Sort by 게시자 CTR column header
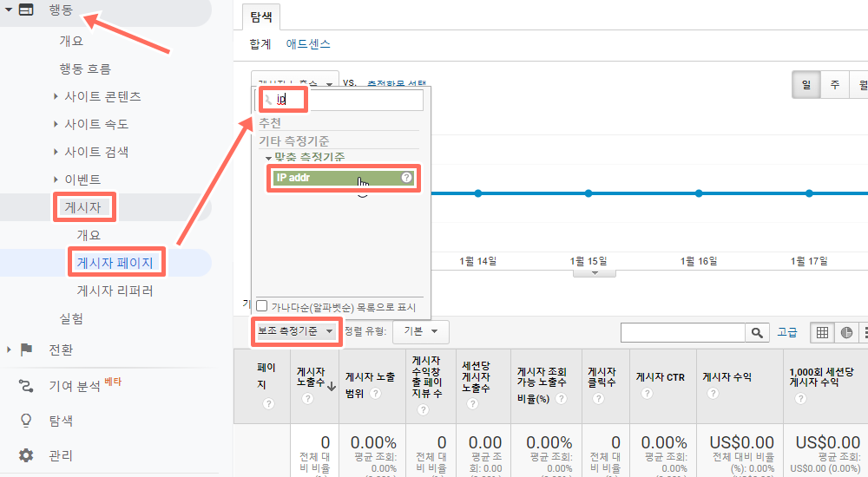Viewport: 868px width, 477px height. coord(660,377)
